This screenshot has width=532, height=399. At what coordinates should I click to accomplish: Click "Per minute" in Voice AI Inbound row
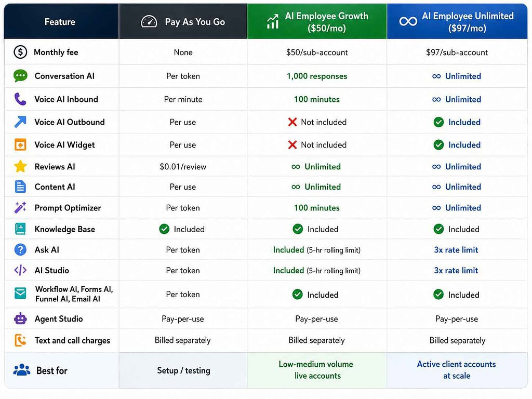pyautogui.click(x=183, y=99)
